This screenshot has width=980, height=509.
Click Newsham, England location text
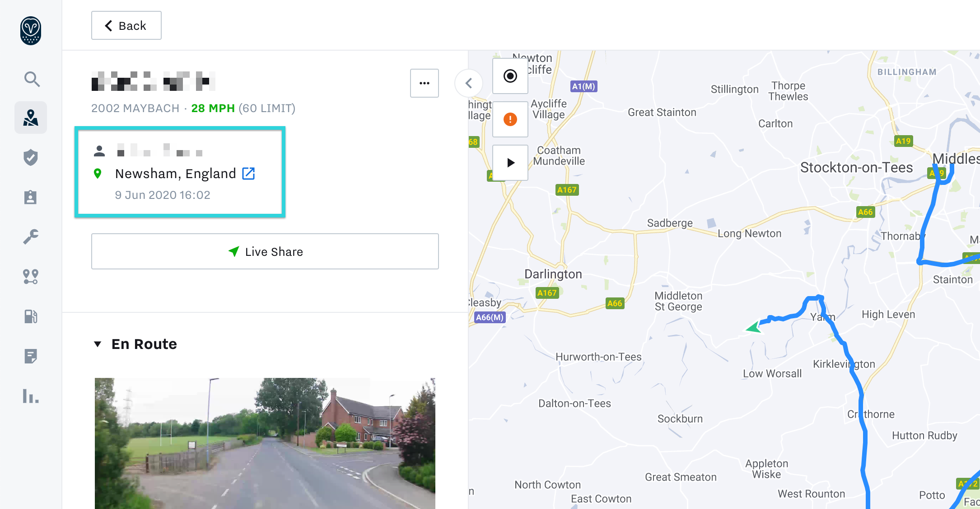pos(176,174)
